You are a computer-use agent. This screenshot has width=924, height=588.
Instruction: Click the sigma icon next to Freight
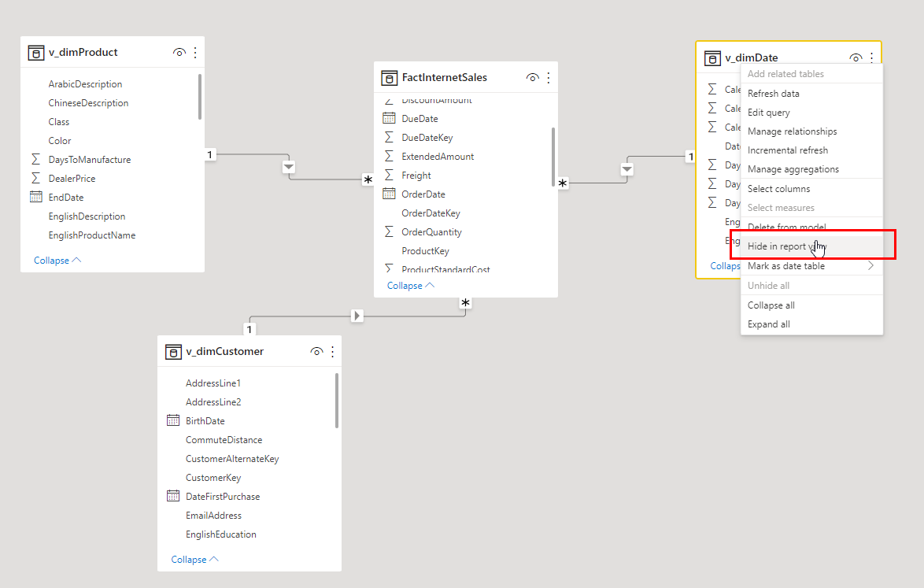(x=390, y=175)
